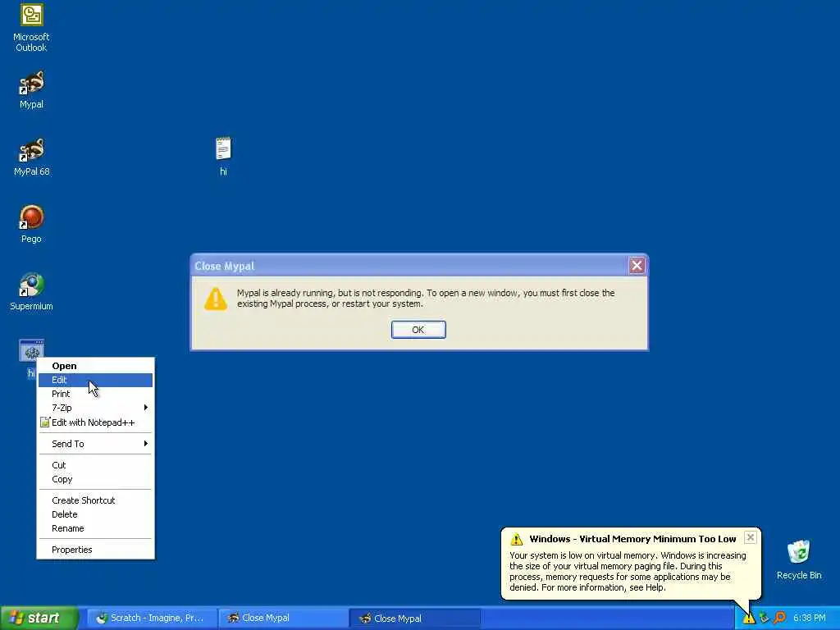Close the Close Mypal dialog window
This screenshot has width=840, height=630.
637,265
